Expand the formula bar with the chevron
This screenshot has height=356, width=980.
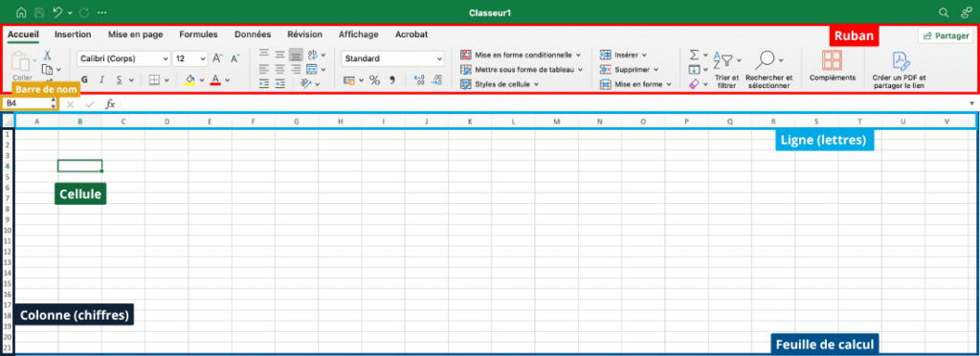[x=972, y=103]
